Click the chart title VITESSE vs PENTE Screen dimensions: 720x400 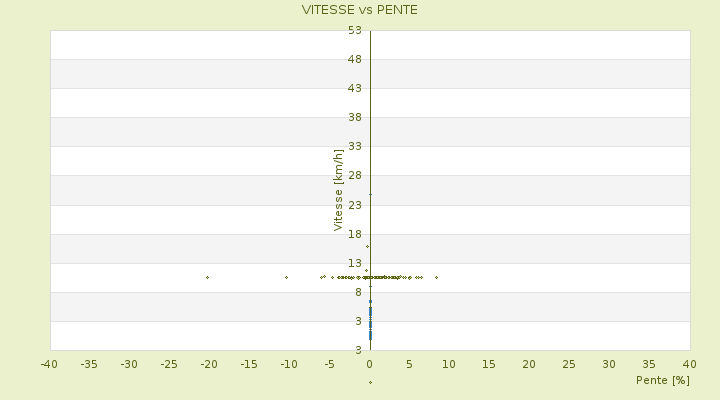pyautogui.click(x=360, y=10)
